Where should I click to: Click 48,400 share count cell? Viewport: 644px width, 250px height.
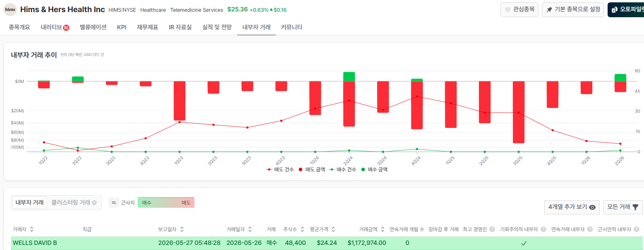295,243
